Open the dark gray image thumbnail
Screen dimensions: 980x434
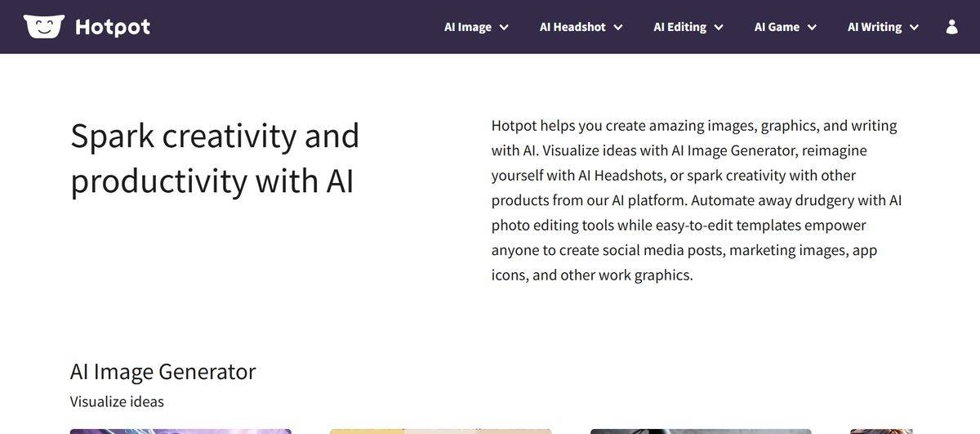pos(701,431)
